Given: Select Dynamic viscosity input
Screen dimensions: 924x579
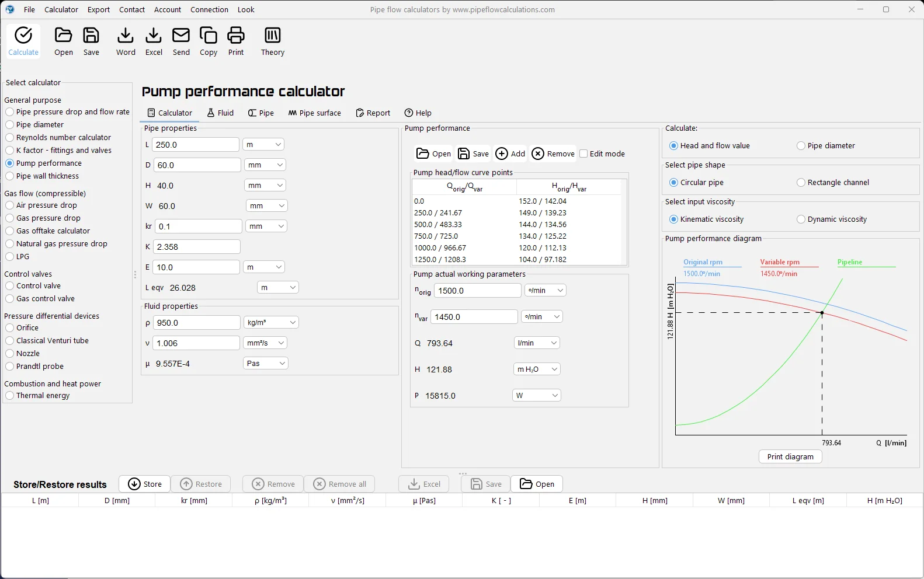Looking at the screenshot, I should coord(832,219).
